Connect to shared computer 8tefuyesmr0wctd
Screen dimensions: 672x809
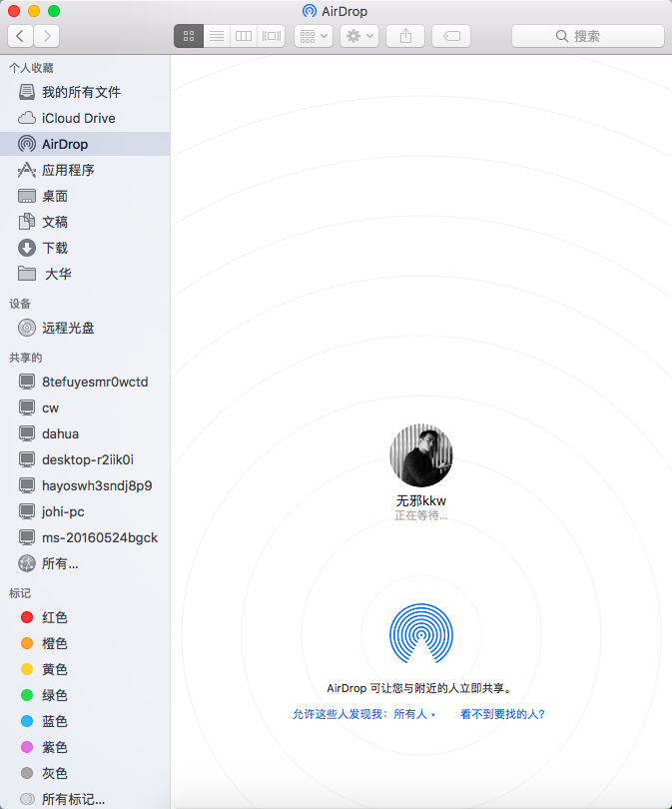pos(85,382)
